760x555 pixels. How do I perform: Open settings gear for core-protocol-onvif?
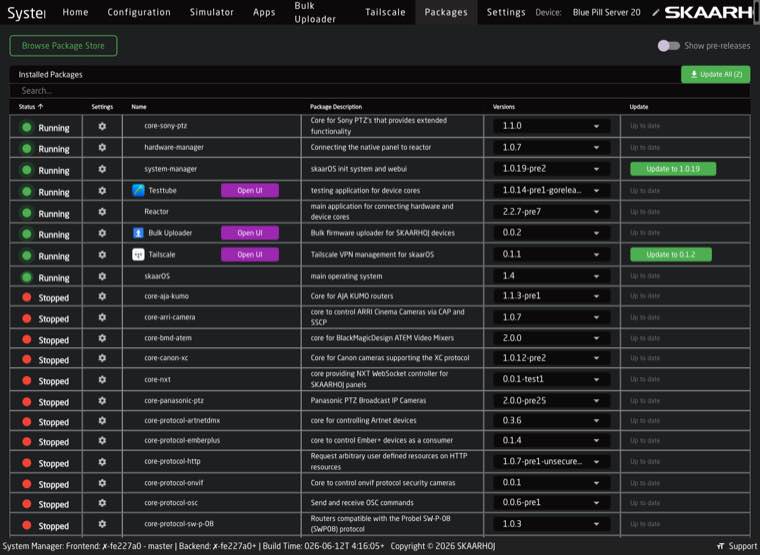pyautogui.click(x=102, y=483)
